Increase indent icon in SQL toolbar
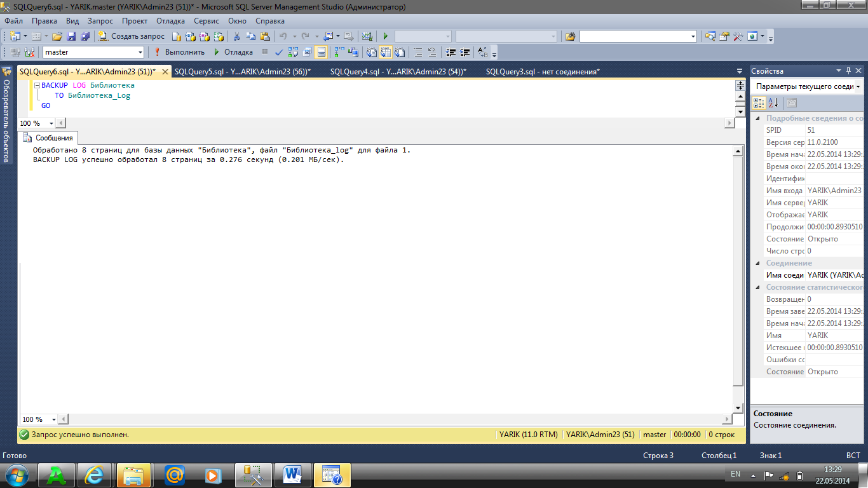The height and width of the screenshot is (488, 868). 465,52
